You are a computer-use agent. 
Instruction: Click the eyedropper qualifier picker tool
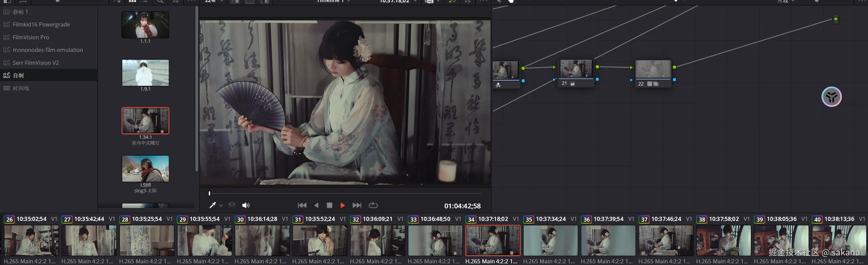[x=213, y=205]
